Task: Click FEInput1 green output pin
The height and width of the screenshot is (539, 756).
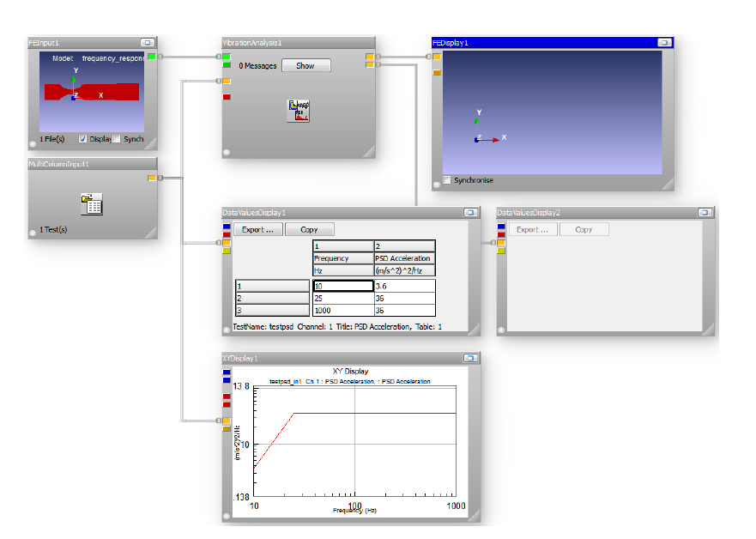Action: coord(152,57)
